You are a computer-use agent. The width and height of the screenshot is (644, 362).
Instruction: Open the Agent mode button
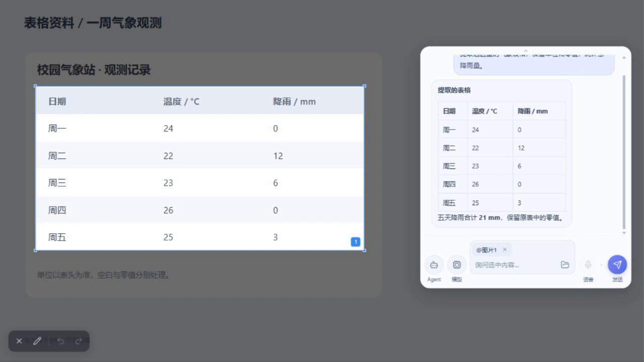coord(434,265)
